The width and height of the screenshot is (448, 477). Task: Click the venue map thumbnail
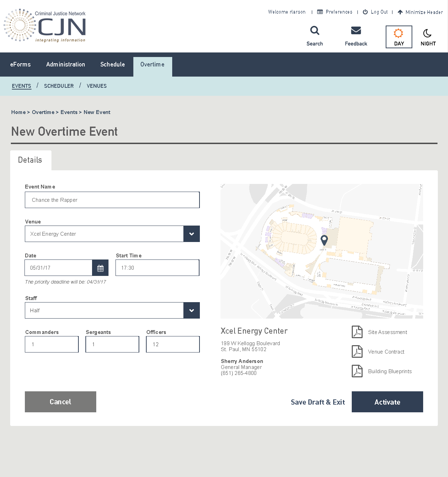point(322,251)
